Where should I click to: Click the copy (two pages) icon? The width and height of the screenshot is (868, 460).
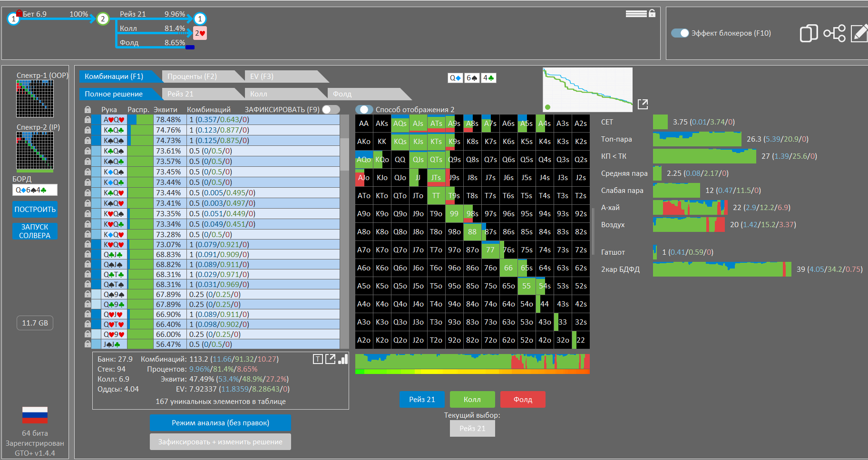point(808,33)
